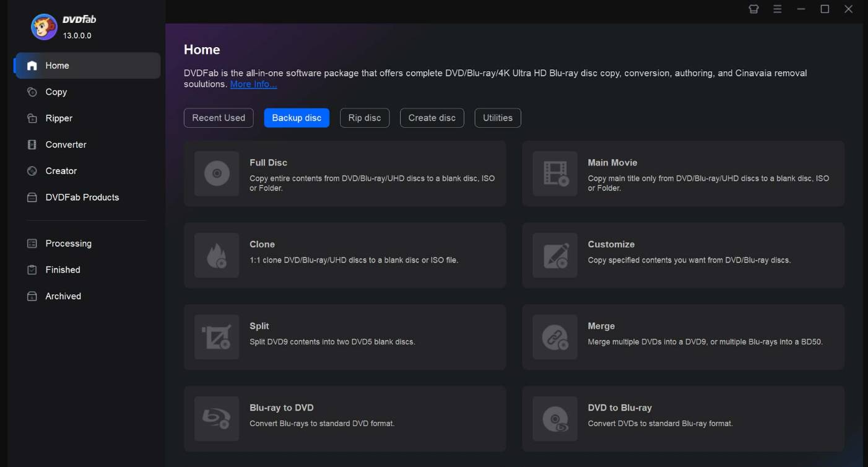
Task: Click the Main Movie film icon
Action: [x=555, y=173]
